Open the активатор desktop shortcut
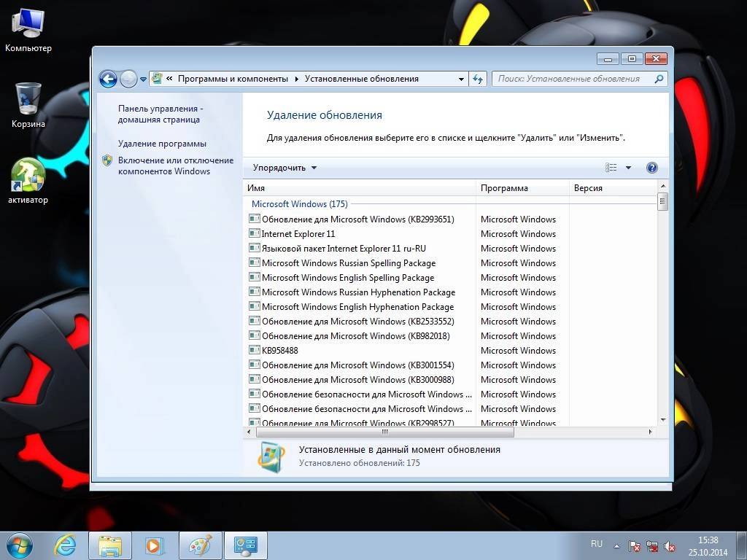747x560 pixels. (x=28, y=181)
